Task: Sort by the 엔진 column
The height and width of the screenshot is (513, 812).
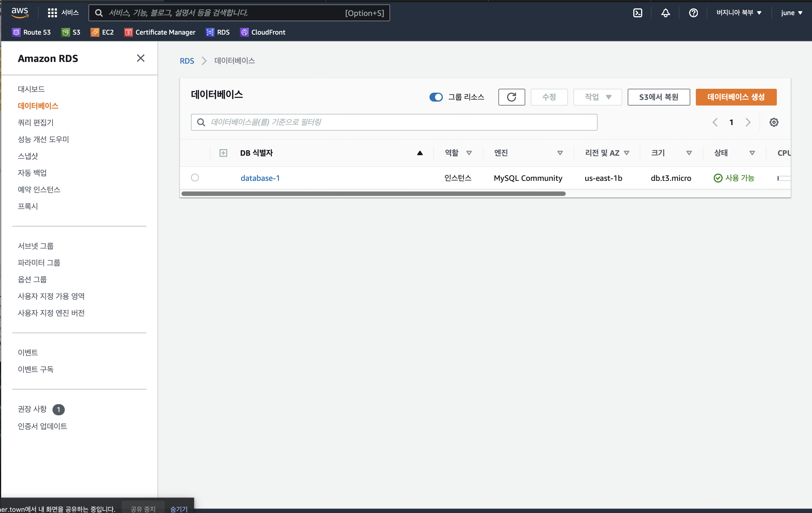Action: coord(560,153)
